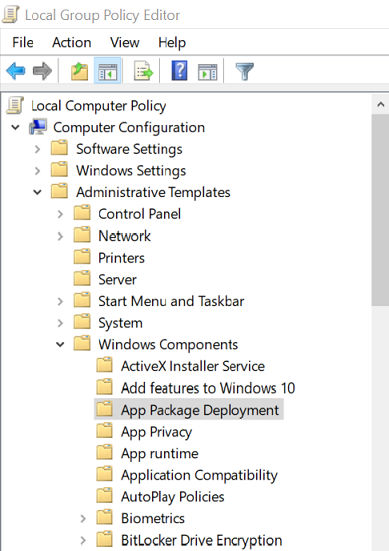Expand the Control Panel node
Screen dimensions: 389x551
pos(60,214)
